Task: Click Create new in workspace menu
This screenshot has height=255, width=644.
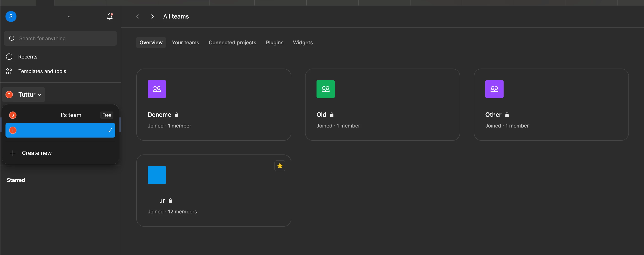Action: coord(37,153)
